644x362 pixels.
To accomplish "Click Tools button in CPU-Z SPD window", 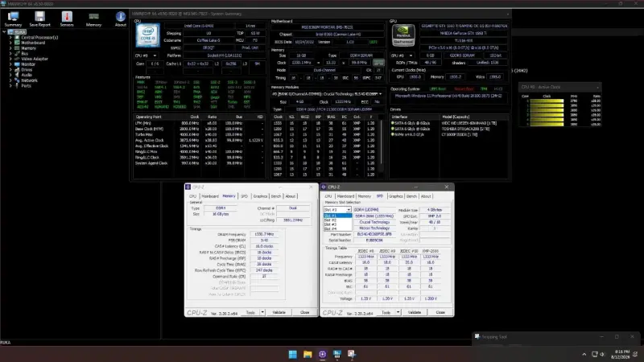I will [x=386, y=312].
